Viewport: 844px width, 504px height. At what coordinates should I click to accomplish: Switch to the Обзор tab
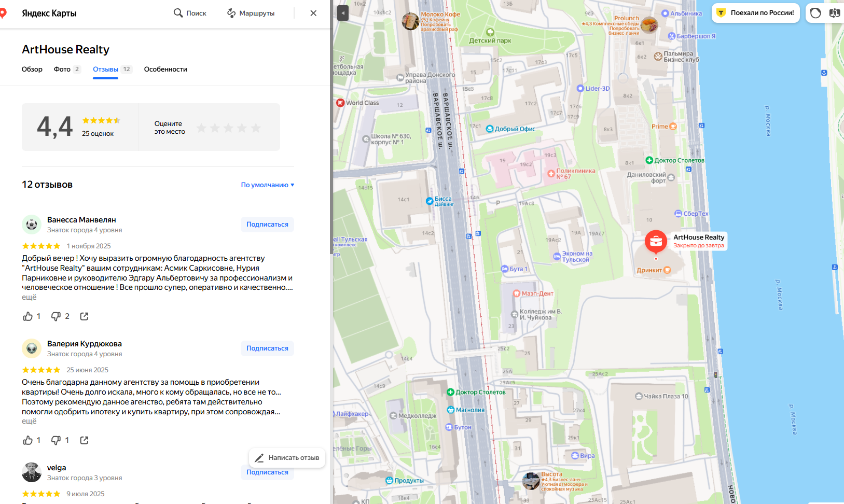click(x=32, y=69)
